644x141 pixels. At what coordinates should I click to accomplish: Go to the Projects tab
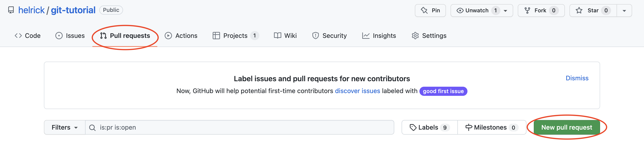click(235, 36)
